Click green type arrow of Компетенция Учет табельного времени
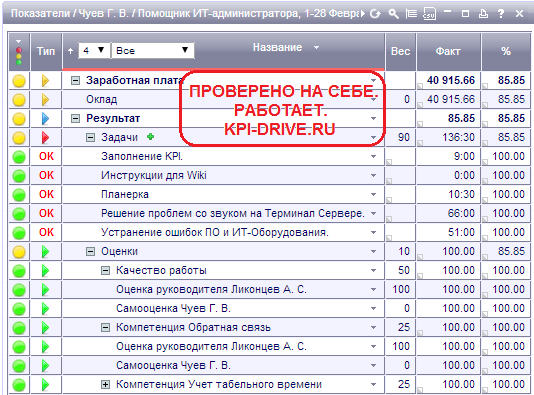Viewport: 534px width, 395px height. point(45,385)
